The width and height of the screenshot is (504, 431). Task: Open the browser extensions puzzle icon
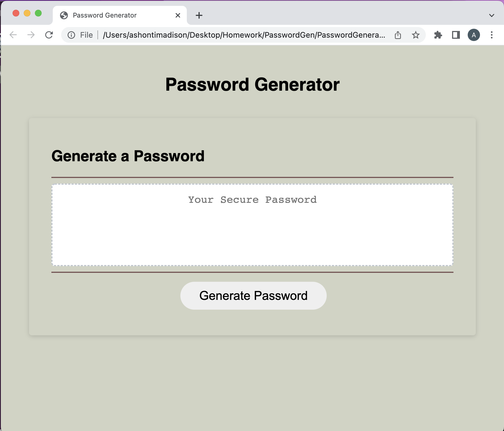point(438,35)
